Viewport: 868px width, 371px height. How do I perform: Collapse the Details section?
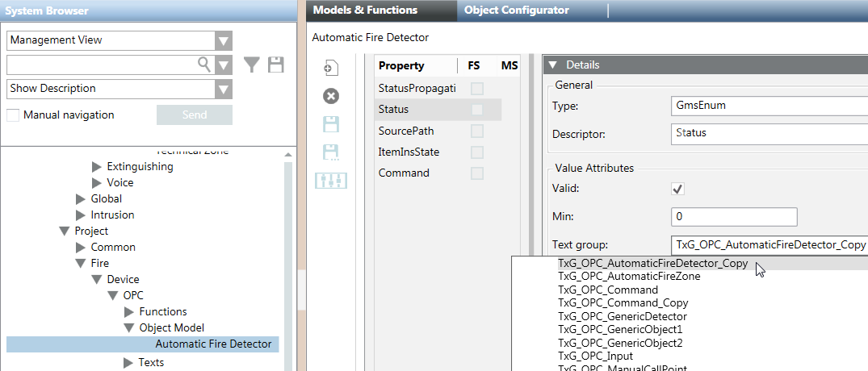[553, 65]
